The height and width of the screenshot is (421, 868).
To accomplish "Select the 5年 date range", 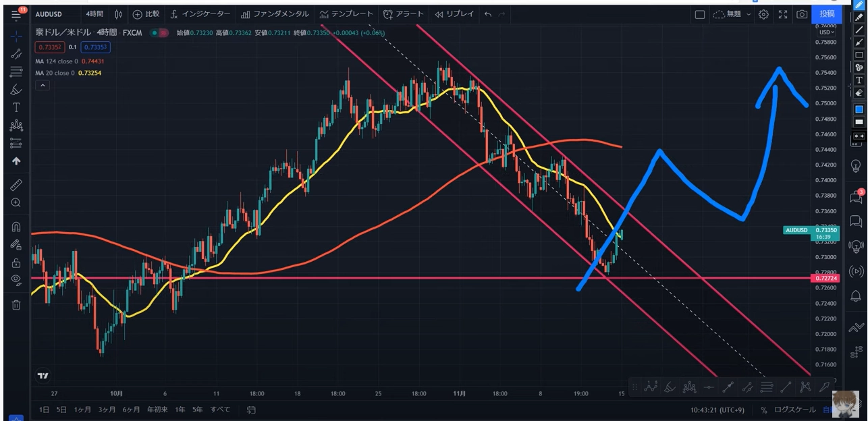I will pos(198,410).
